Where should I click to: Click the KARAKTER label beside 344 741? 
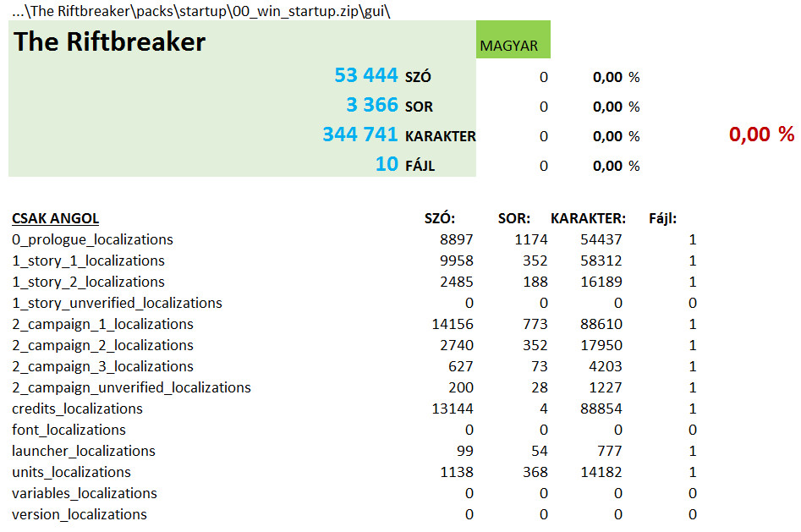click(441, 136)
